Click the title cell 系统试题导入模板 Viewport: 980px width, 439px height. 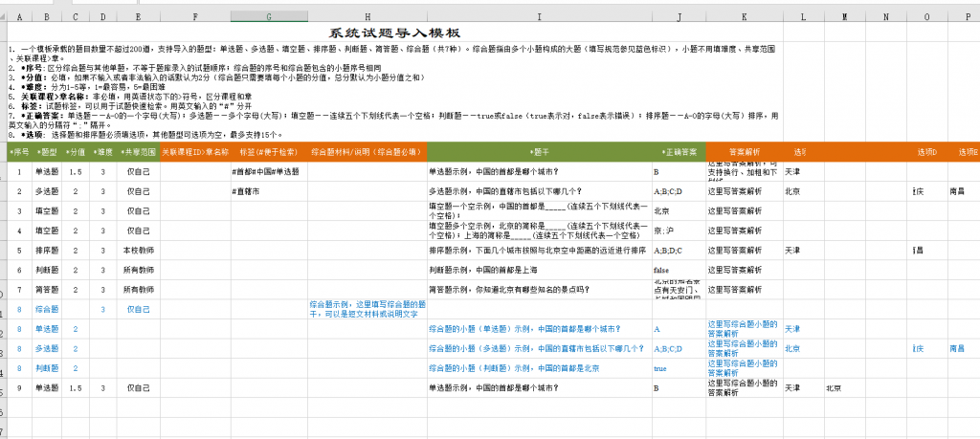[395, 33]
